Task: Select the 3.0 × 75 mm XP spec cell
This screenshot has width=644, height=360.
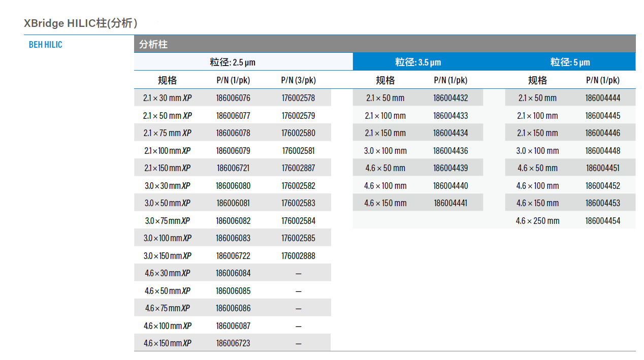Action: coord(168,221)
